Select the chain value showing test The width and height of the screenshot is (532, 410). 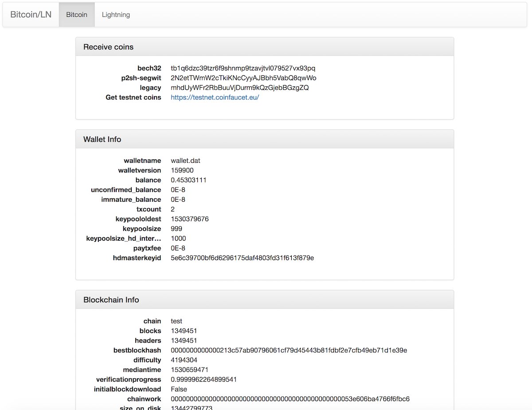[x=176, y=321]
